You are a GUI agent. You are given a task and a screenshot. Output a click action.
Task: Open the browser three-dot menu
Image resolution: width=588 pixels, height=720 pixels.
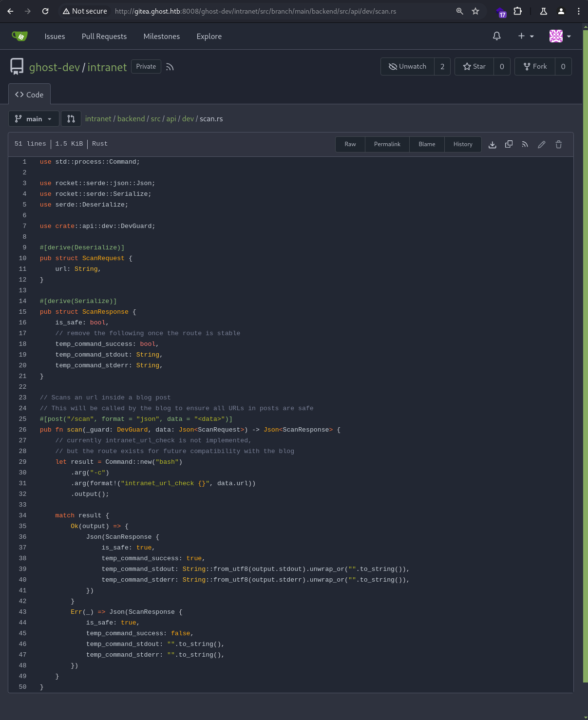(x=578, y=11)
